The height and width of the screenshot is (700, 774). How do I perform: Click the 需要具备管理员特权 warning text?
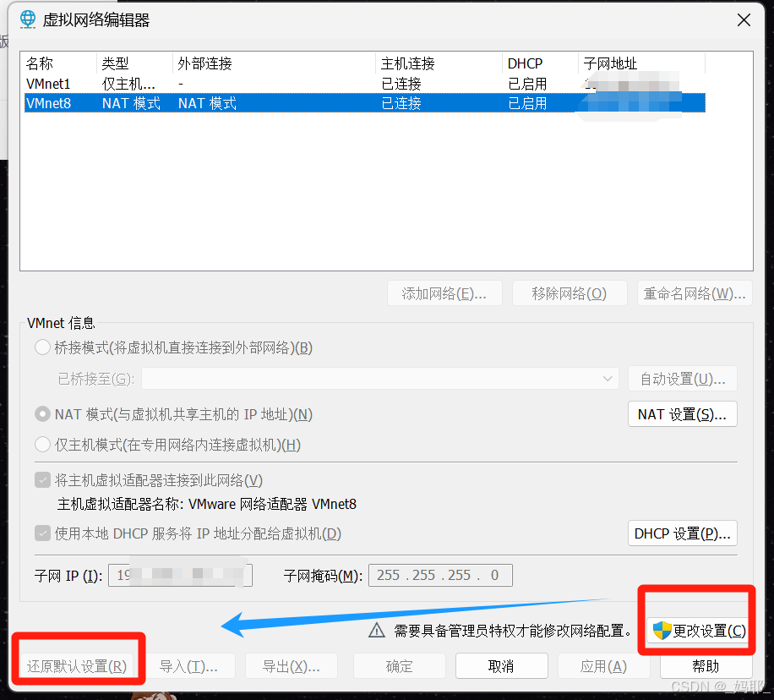pos(514,631)
